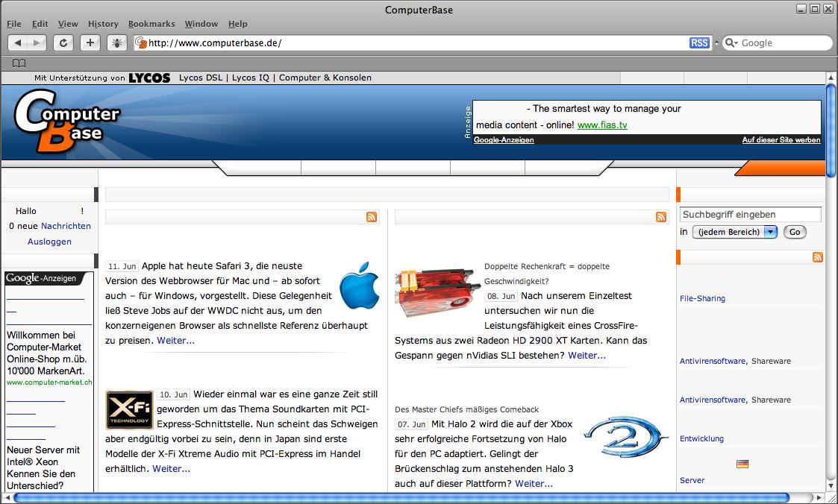Screen dimensions: 838x504
Task: Open 'Weiter...' link of the CrossFire article
Action: pyautogui.click(x=587, y=356)
